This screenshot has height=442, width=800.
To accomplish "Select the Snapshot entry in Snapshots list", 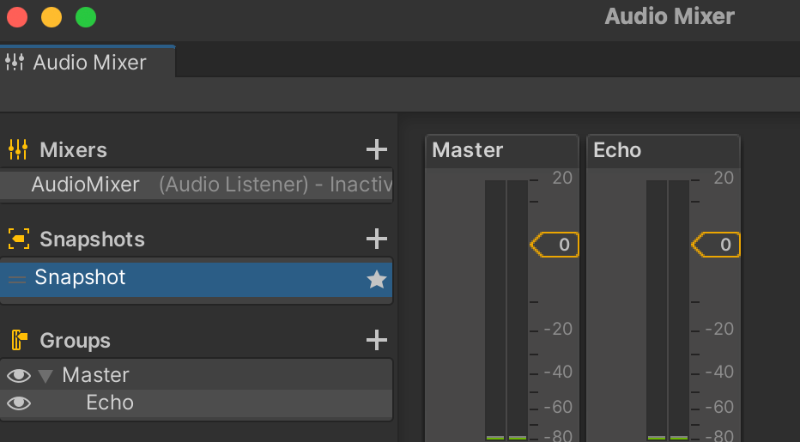I will 80,278.
